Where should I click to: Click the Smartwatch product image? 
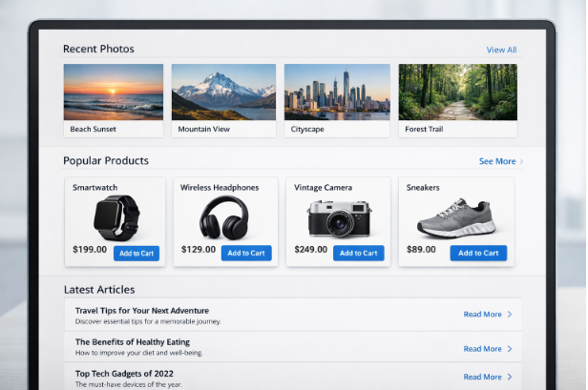point(116,218)
